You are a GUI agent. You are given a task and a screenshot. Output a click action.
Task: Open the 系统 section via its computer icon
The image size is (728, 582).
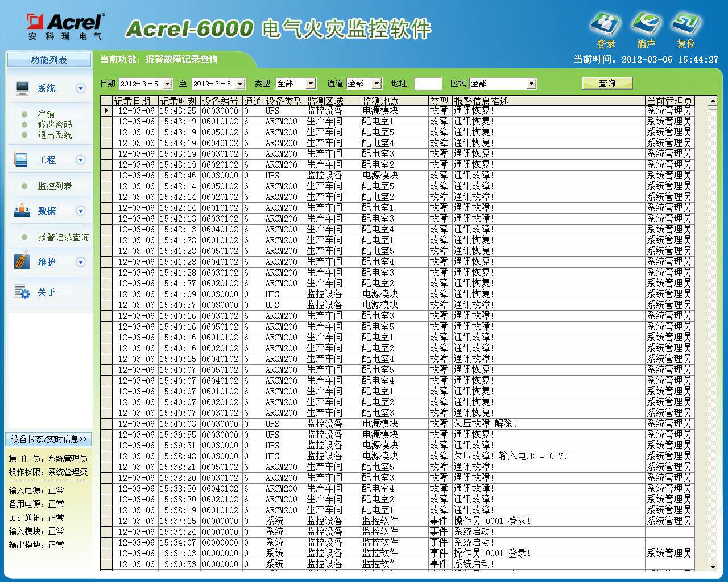[x=22, y=88]
